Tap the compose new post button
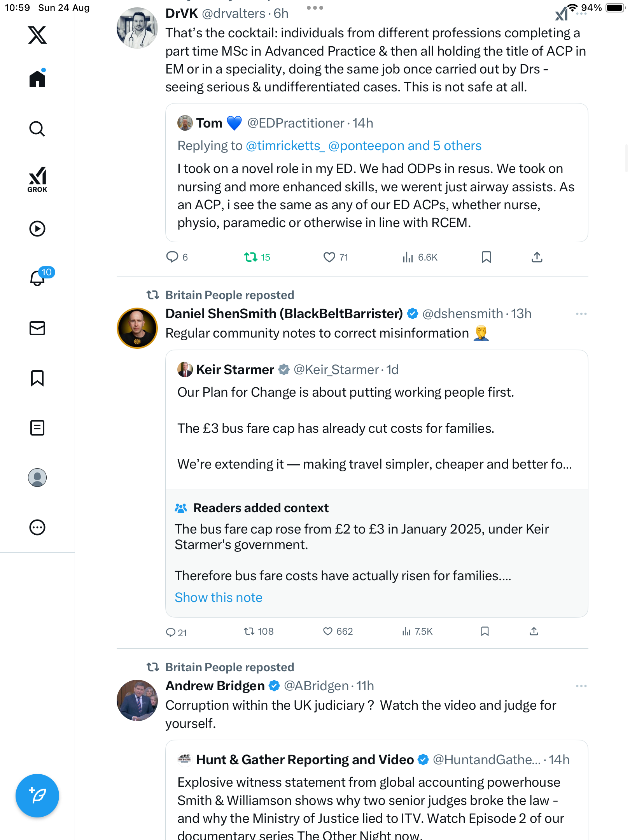This screenshot has width=630, height=840. pyautogui.click(x=37, y=796)
